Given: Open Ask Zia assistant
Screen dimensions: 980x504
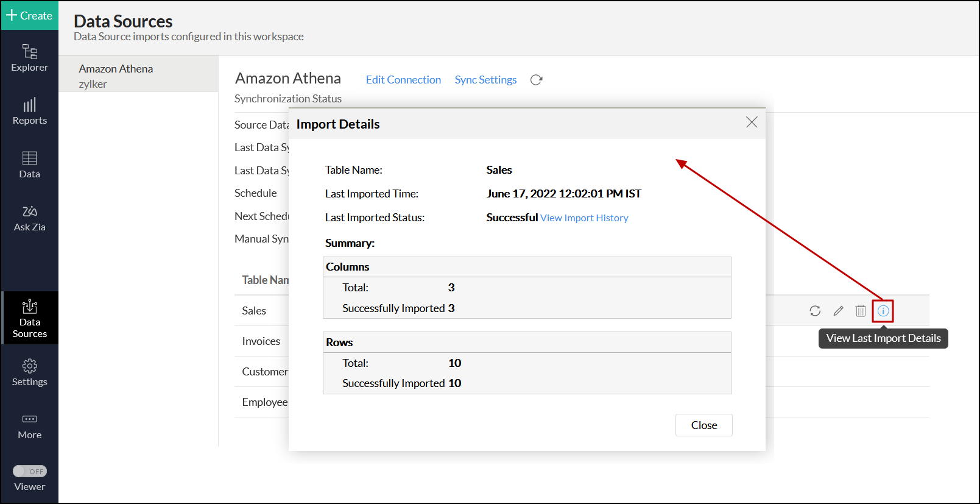Looking at the screenshot, I should 29,218.
